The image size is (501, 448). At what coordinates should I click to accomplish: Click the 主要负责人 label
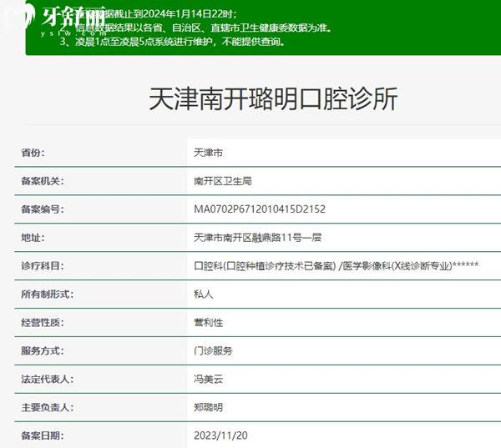(x=48, y=407)
